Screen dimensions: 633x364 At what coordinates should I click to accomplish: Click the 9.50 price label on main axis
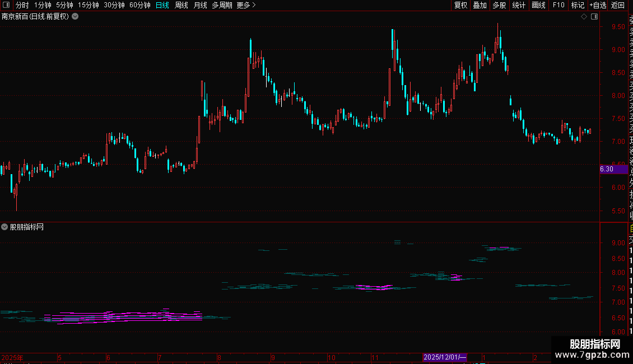tap(618, 27)
